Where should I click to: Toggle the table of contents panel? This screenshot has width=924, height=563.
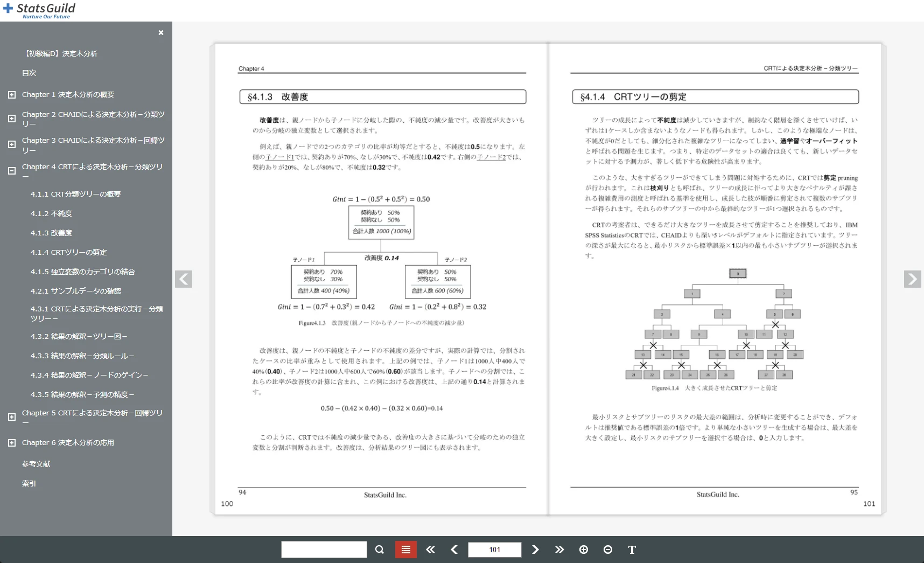[x=405, y=550]
